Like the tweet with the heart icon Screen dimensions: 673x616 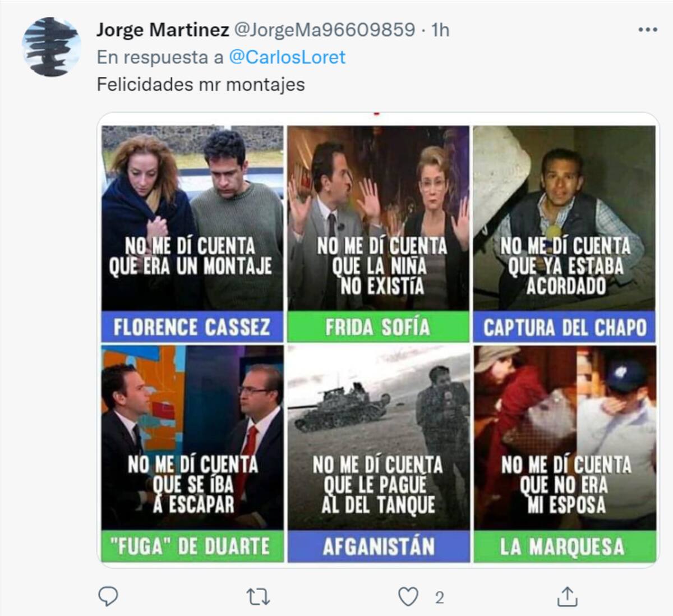tap(408, 597)
